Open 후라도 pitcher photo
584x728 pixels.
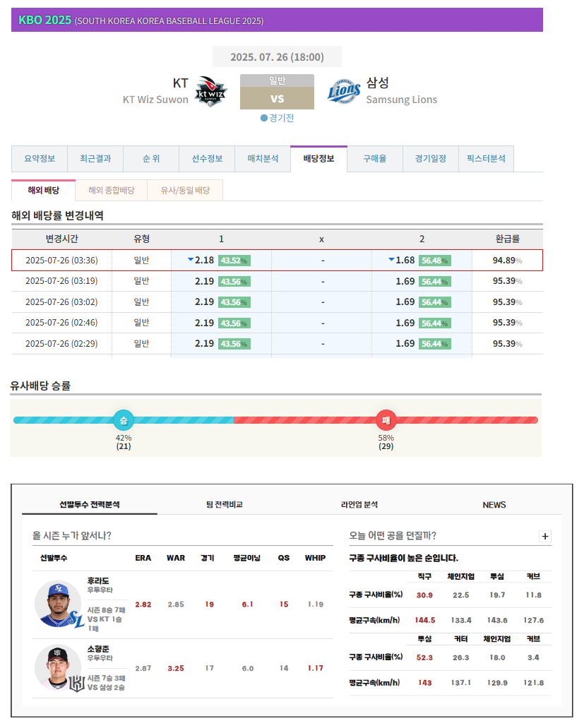coord(59,604)
